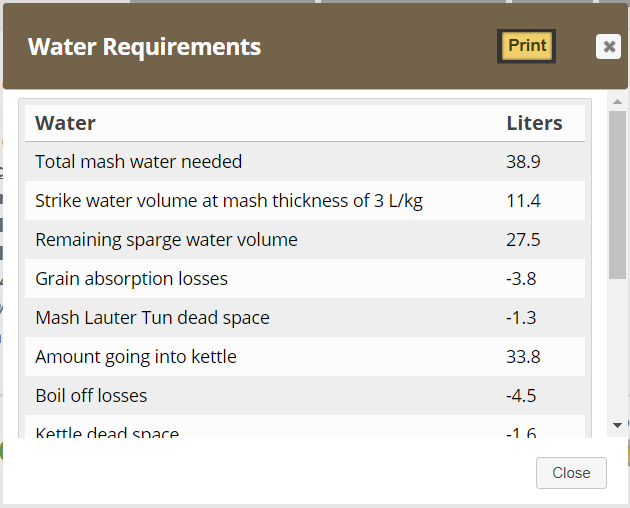Click Amount going into kettle row
630x508 pixels.
(305, 356)
